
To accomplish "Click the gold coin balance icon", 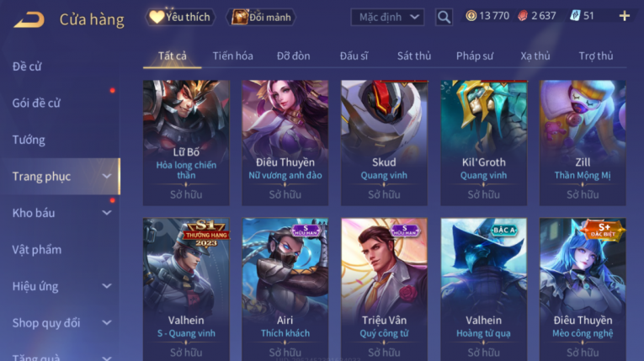I will click(471, 16).
